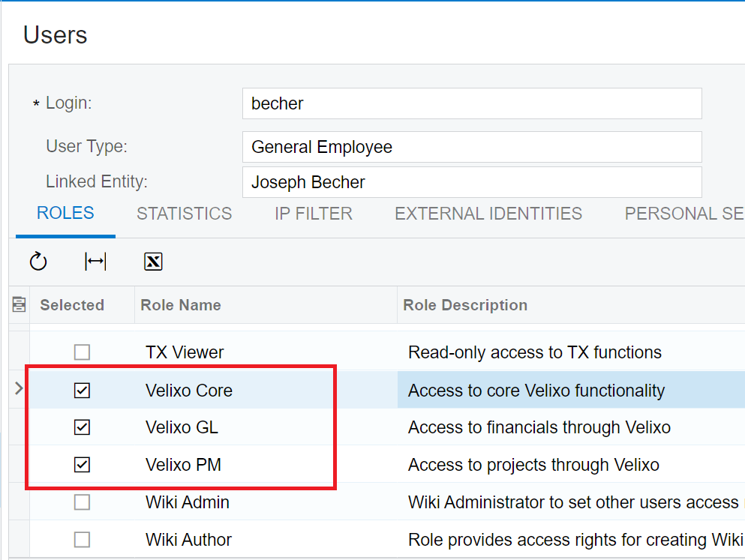
Task: Click the Refresh icon in grid toolbar
Action: (38, 262)
